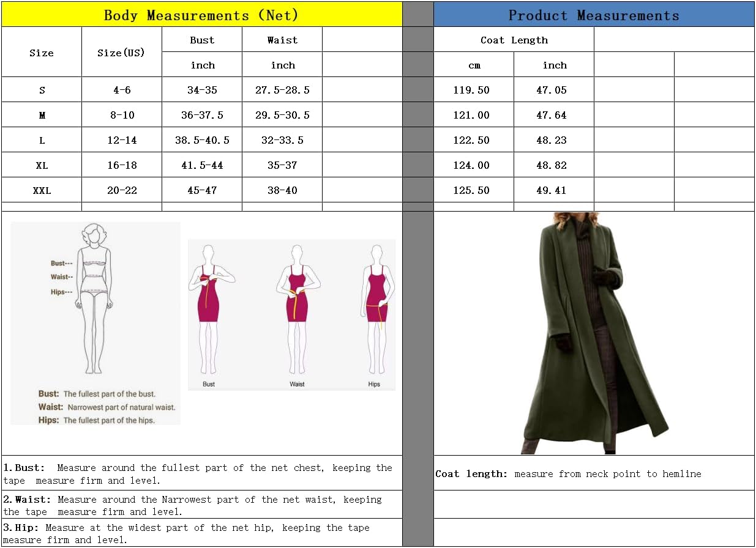Image resolution: width=756 pixels, height=548 pixels.
Task: Select the size S cell
Action: [42, 90]
